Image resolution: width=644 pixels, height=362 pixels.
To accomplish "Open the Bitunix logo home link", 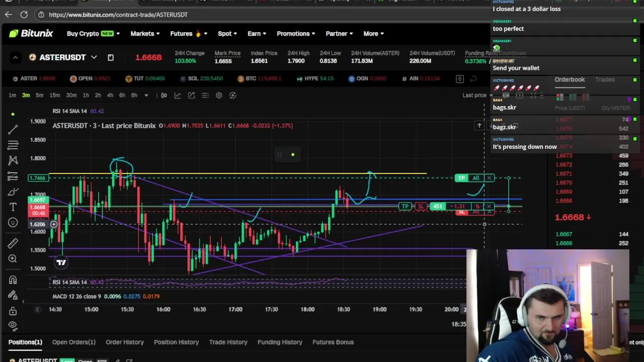I will pyautogui.click(x=31, y=34).
